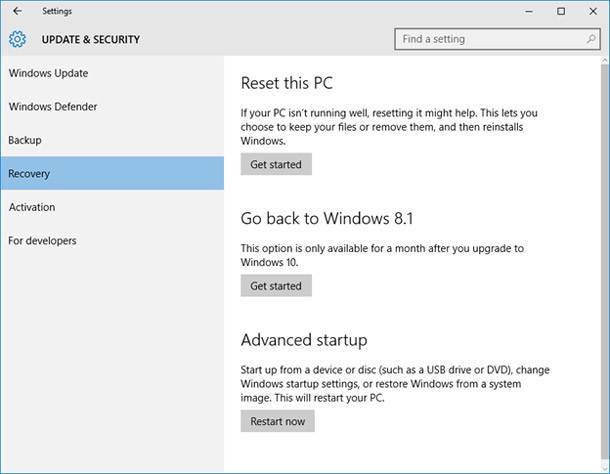Click the scrollbar up arrow
This screenshot has height=474, width=610.
[605, 61]
